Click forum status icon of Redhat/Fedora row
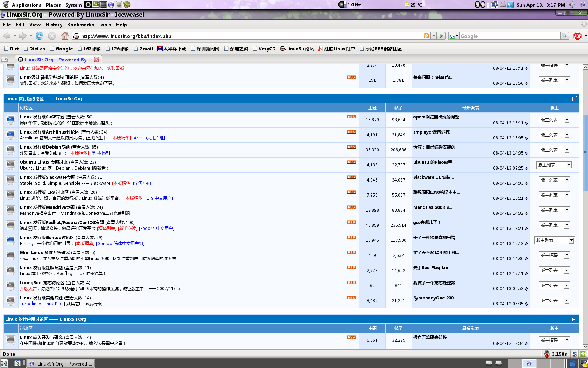Screen dimensions: 588x368 pos(11,225)
